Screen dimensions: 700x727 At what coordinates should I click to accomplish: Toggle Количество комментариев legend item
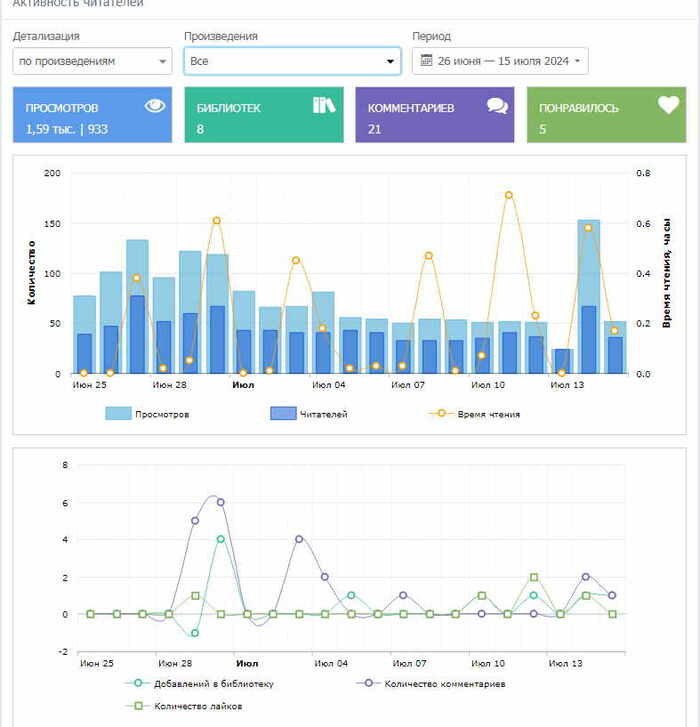[430, 684]
